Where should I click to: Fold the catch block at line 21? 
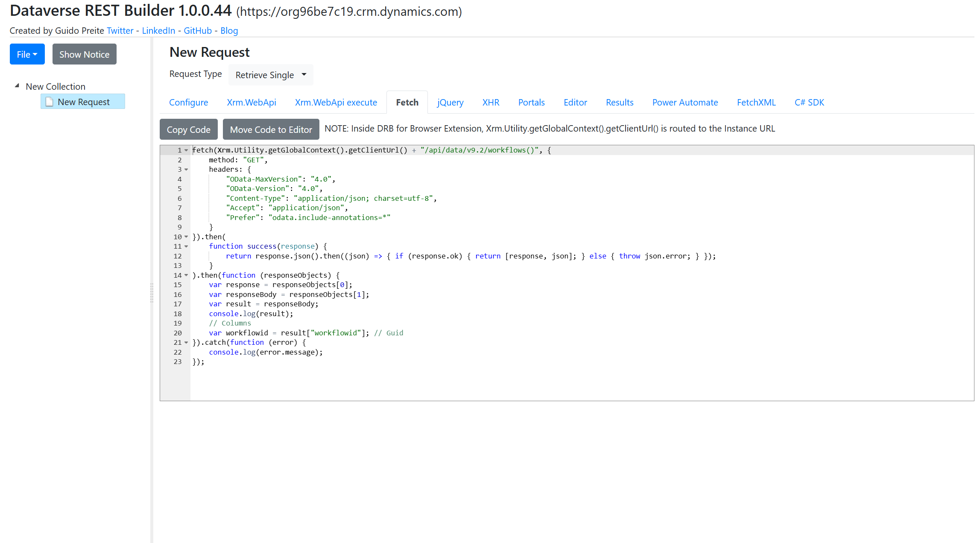pos(186,343)
